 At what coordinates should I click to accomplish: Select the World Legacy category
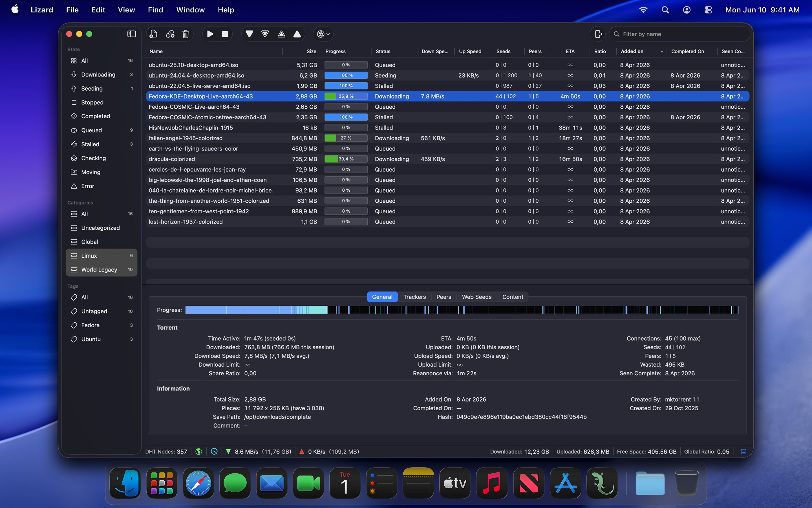click(x=101, y=270)
